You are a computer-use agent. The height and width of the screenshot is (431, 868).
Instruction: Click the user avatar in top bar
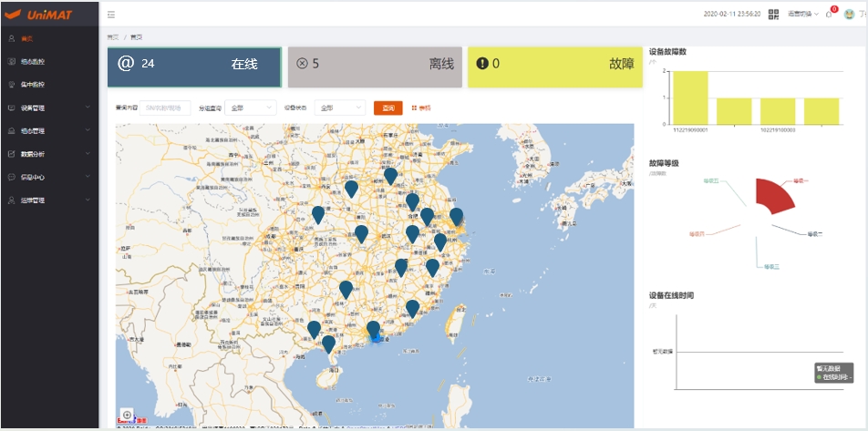coord(849,14)
